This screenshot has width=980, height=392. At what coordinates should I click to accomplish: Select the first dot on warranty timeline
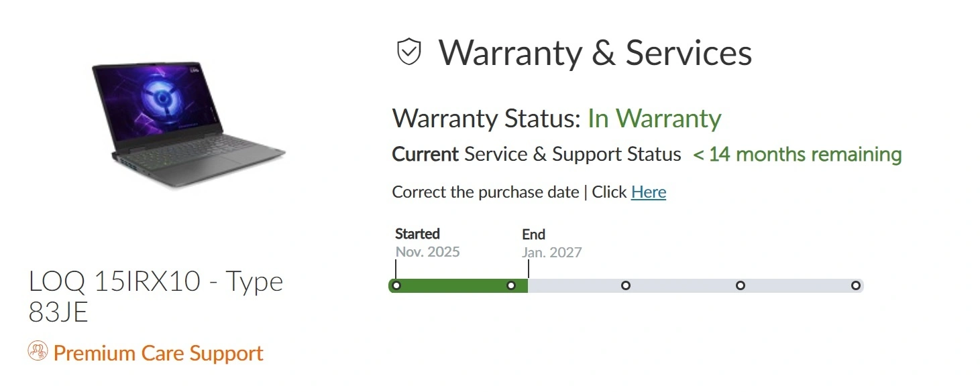(x=396, y=285)
